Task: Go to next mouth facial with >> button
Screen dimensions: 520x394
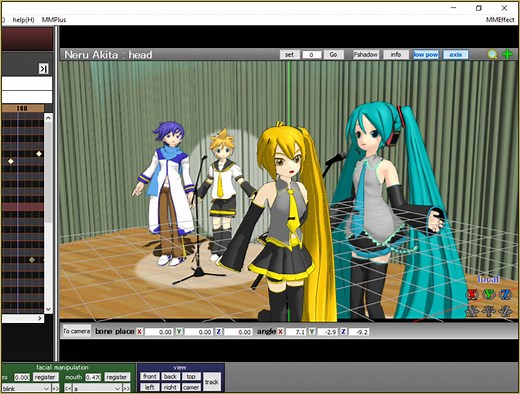Action: point(126,388)
